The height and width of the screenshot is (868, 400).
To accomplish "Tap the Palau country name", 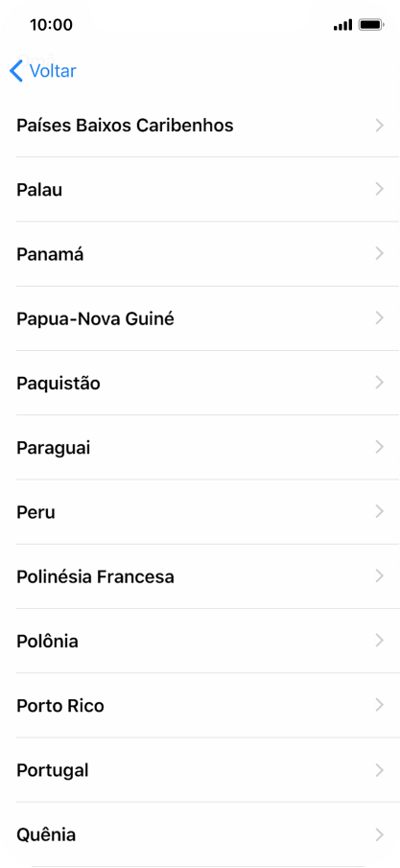I will [x=39, y=190].
